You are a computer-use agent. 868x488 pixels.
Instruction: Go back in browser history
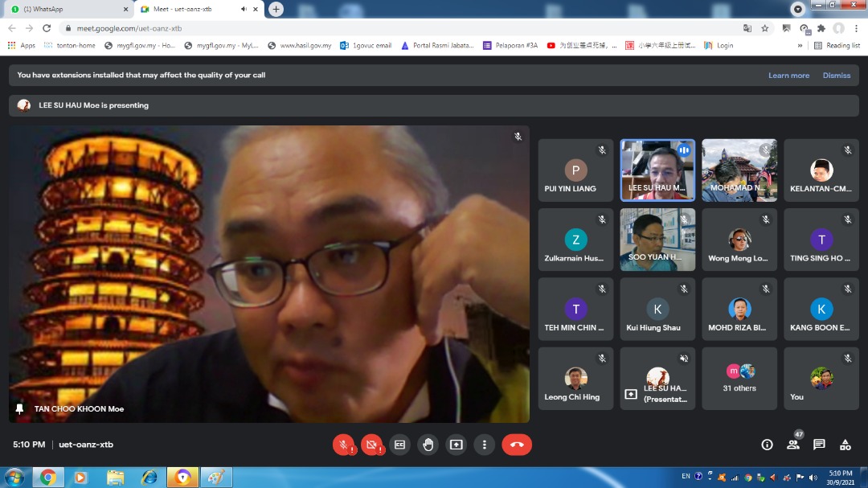12,28
